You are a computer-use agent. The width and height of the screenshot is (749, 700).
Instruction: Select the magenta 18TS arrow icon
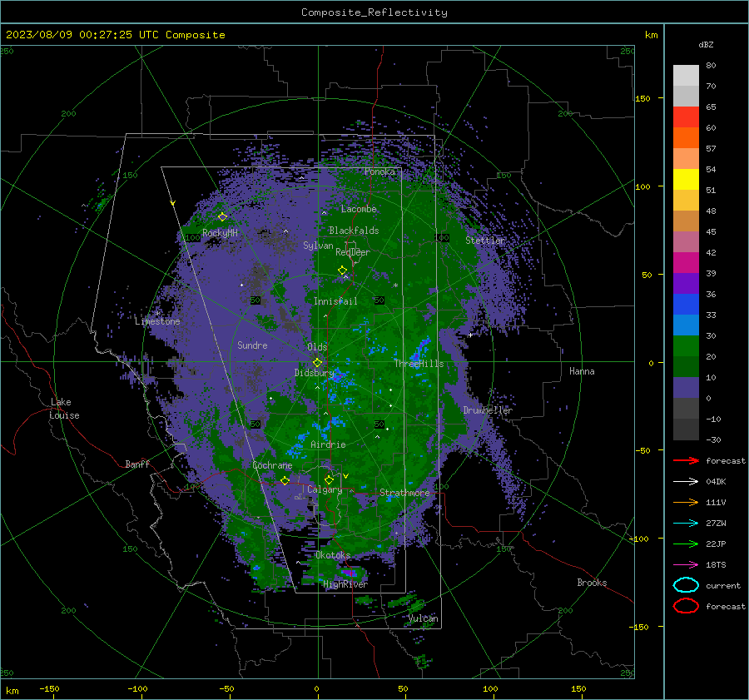pyautogui.click(x=686, y=565)
